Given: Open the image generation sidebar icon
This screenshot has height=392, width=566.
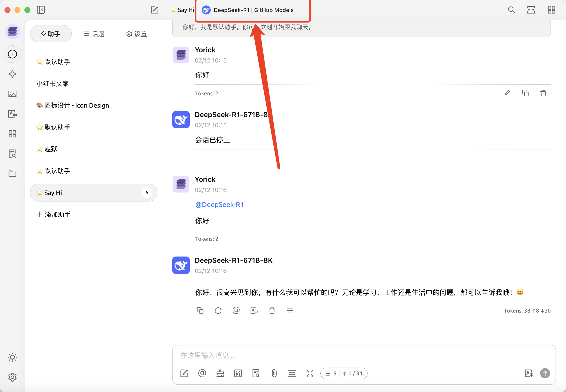Looking at the screenshot, I should tap(12, 94).
